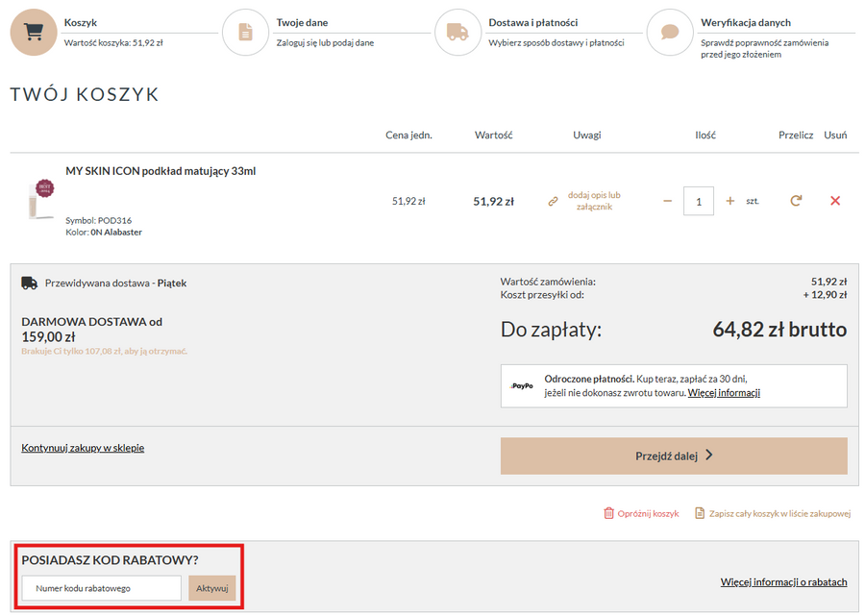This screenshot has width=865, height=616.
Task: Open the product thumbnail image
Action: point(40,199)
